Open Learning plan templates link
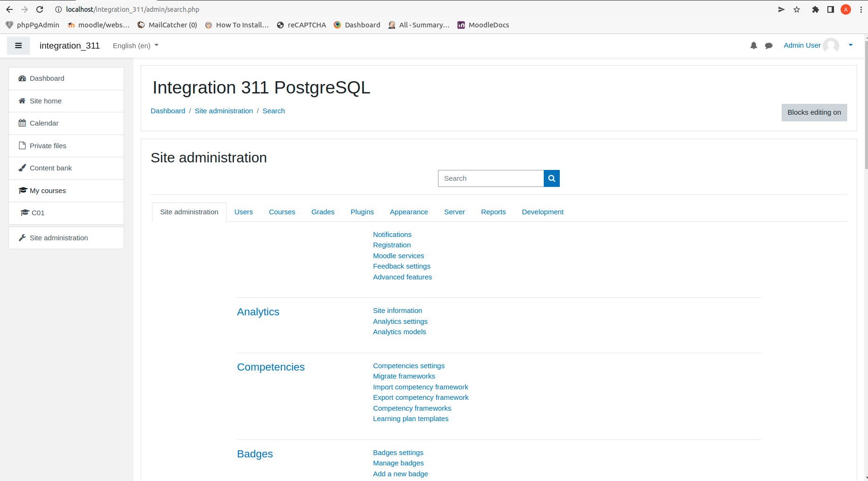Viewport: 868px width, 481px height. pyautogui.click(x=411, y=419)
